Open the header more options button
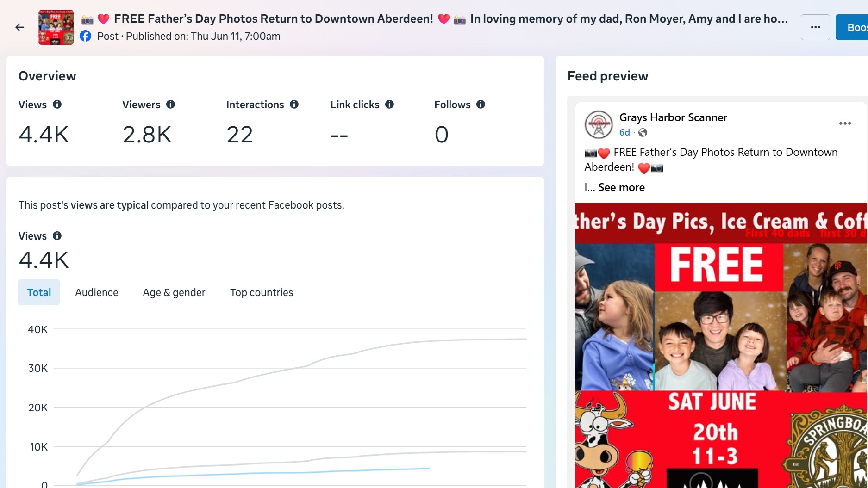This screenshot has width=868, height=488. (815, 27)
